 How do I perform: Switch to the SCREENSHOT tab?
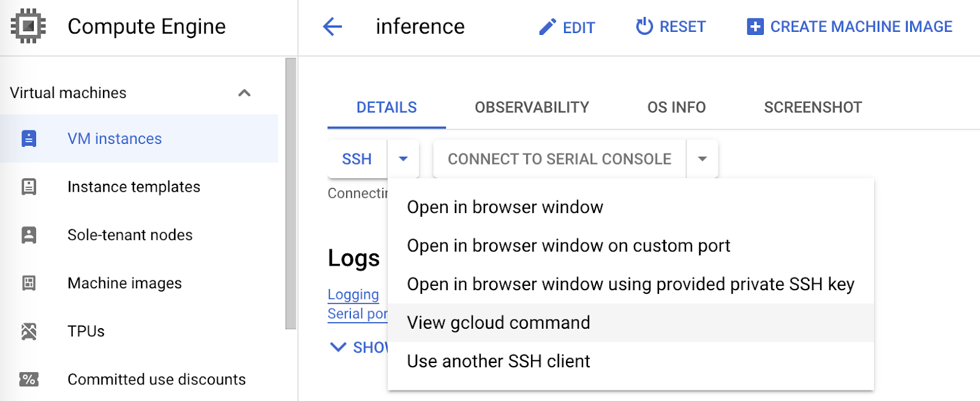813,108
